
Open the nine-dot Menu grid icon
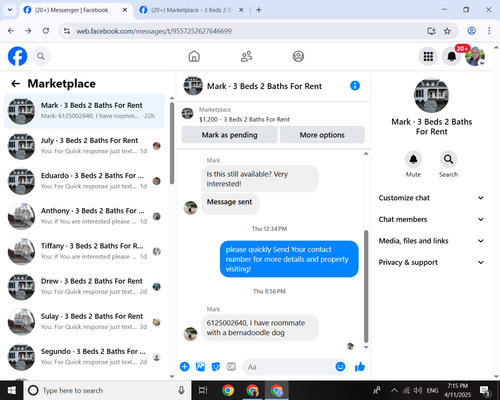428,56
